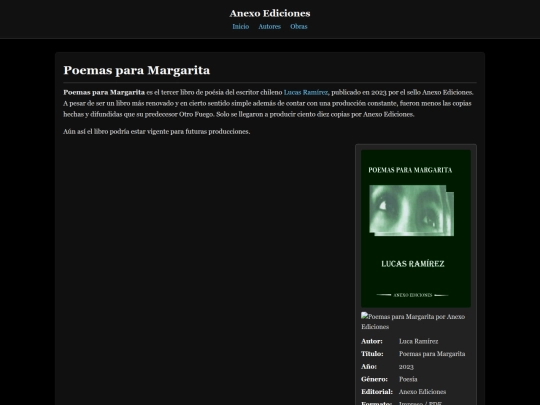Open the Inicio navigation link
Image resolution: width=540 pixels, height=405 pixels.
coord(240,27)
